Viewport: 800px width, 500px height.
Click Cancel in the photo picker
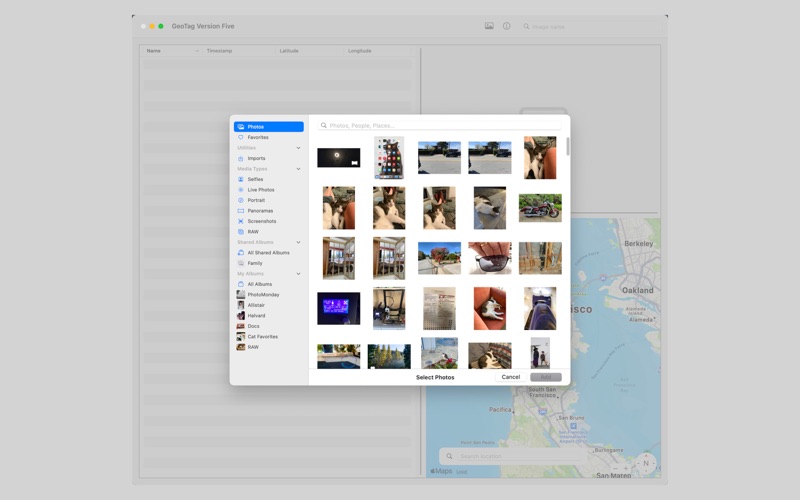pyautogui.click(x=511, y=377)
